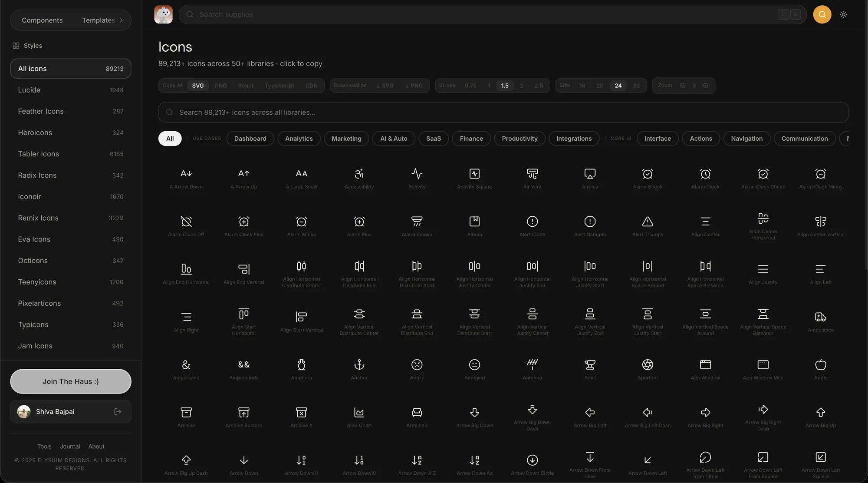Click the Join The Haus button
The image size is (868, 483).
click(x=71, y=381)
